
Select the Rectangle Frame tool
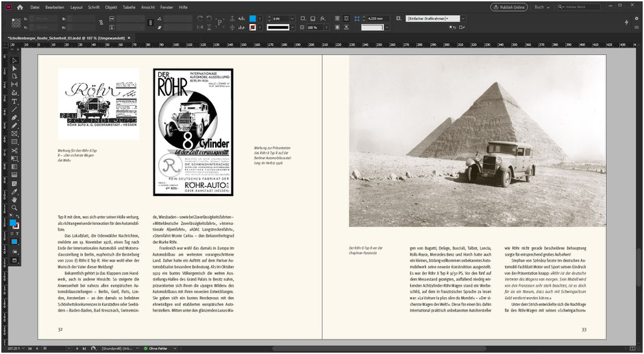14,134
